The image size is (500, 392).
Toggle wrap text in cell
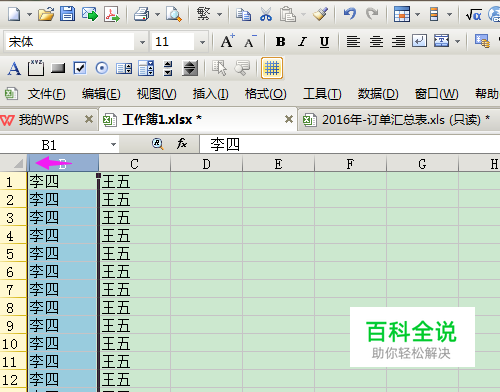point(419,42)
